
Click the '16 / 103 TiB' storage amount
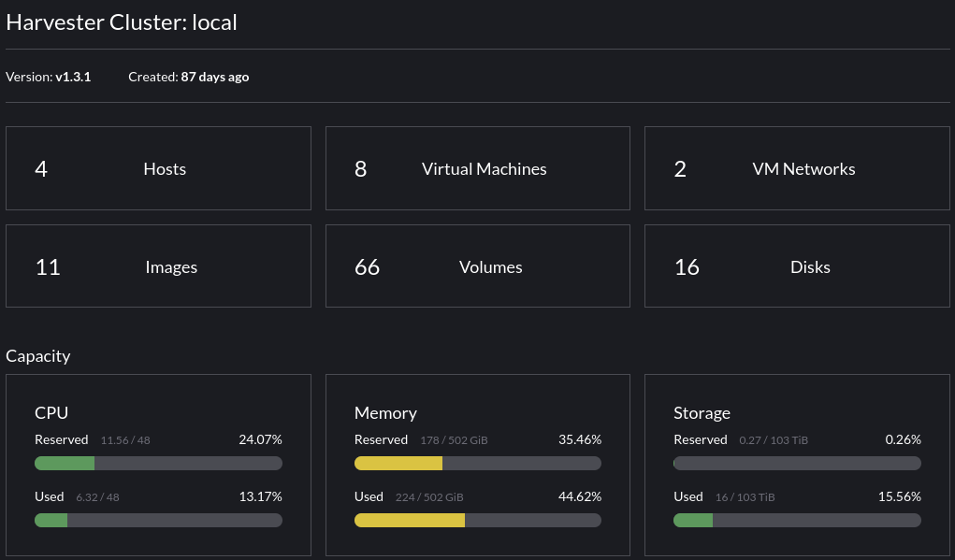(745, 497)
